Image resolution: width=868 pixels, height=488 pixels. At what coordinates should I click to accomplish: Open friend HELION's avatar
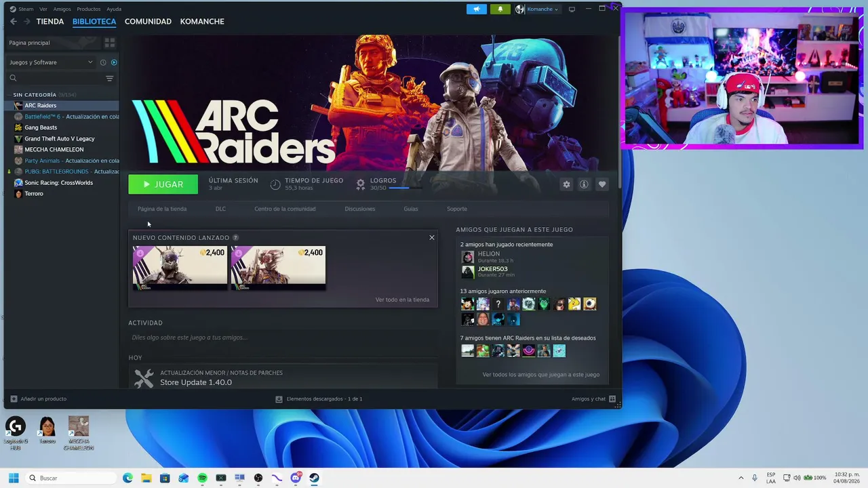coord(468,257)
